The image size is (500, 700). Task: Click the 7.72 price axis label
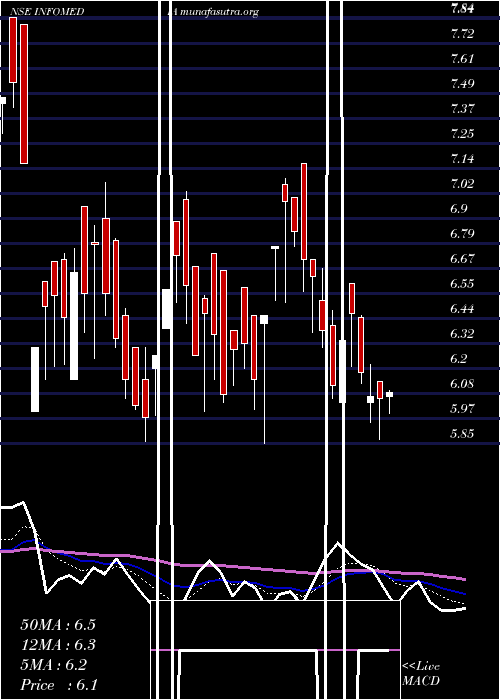[x=462, y=33]
